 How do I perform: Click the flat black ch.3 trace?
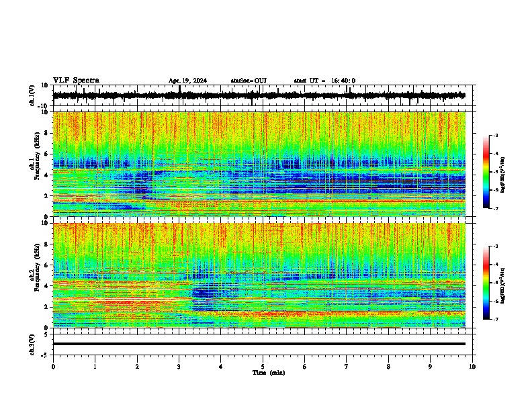(259, 344)
